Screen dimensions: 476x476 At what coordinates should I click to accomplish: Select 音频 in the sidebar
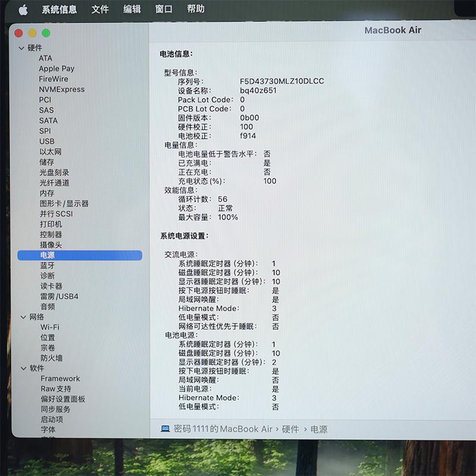48,306
